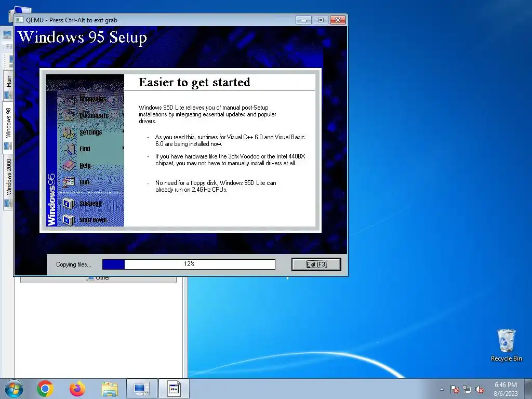Click the Other button below the QEMU window
532x399 pixels.
tap(98, 279)
